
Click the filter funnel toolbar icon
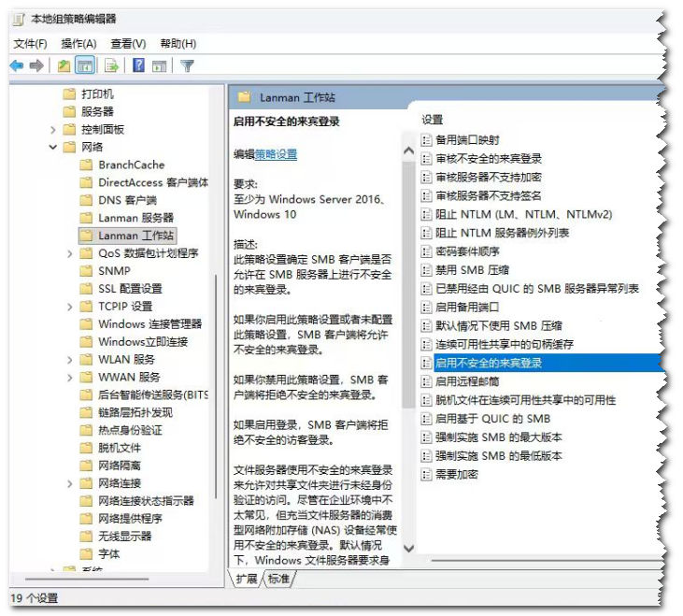coord(187,65)
